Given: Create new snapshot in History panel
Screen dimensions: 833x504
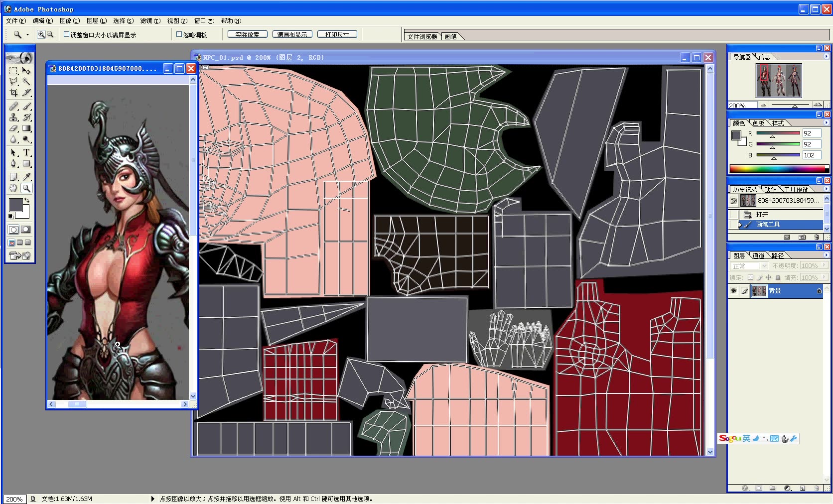Looking at the screenshot, I should (x=802, y=237).
